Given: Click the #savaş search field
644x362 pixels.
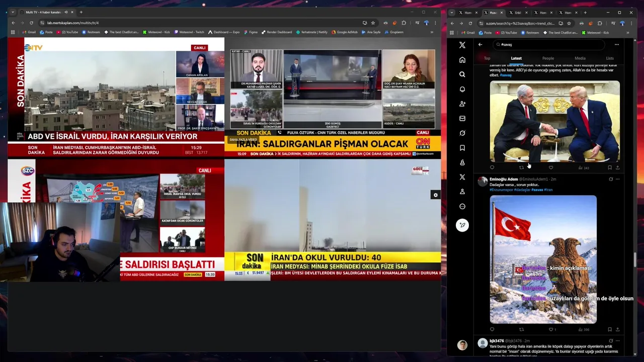Looking at the screenshot, I should pyautogui.click(x=549, y=44).
